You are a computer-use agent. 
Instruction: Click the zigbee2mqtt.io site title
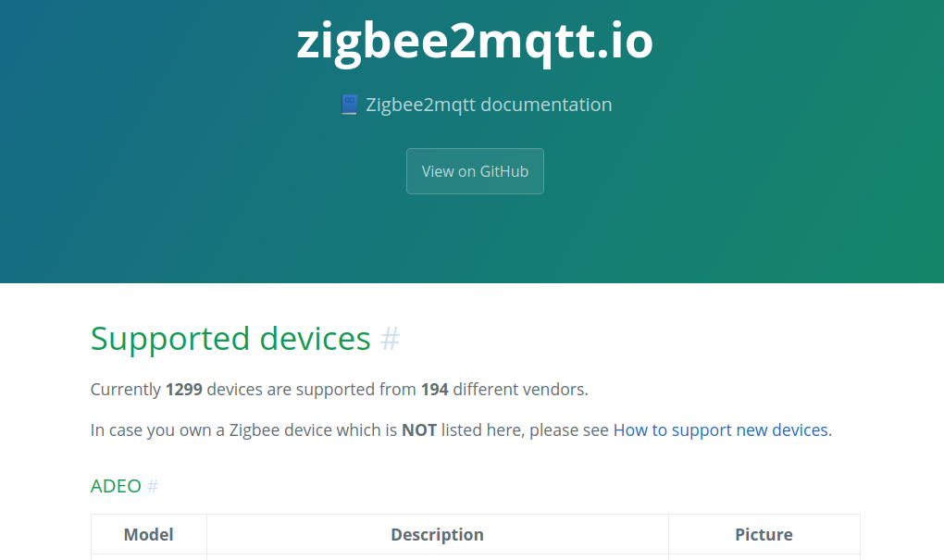[x=475, y=41]
